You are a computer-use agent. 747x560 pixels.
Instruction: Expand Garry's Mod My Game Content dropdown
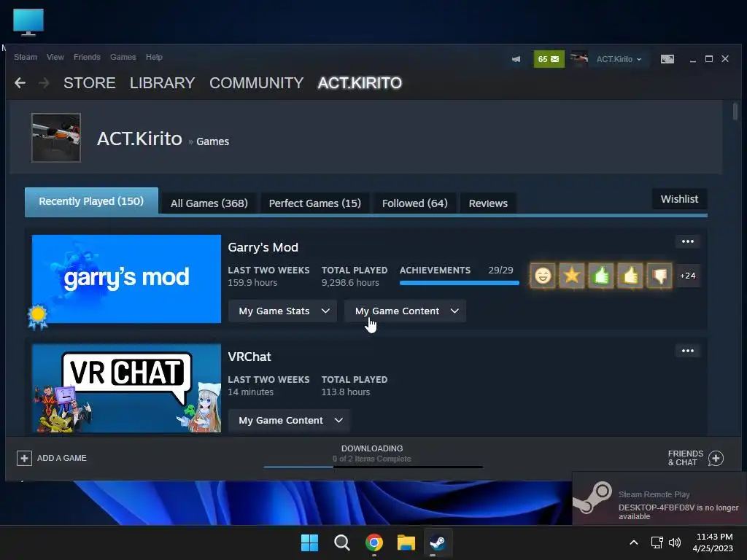coord(405,311)
